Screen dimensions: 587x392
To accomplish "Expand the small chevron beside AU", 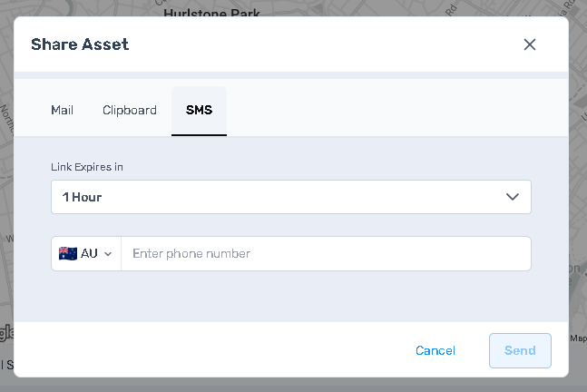I will tap(108, 254).
